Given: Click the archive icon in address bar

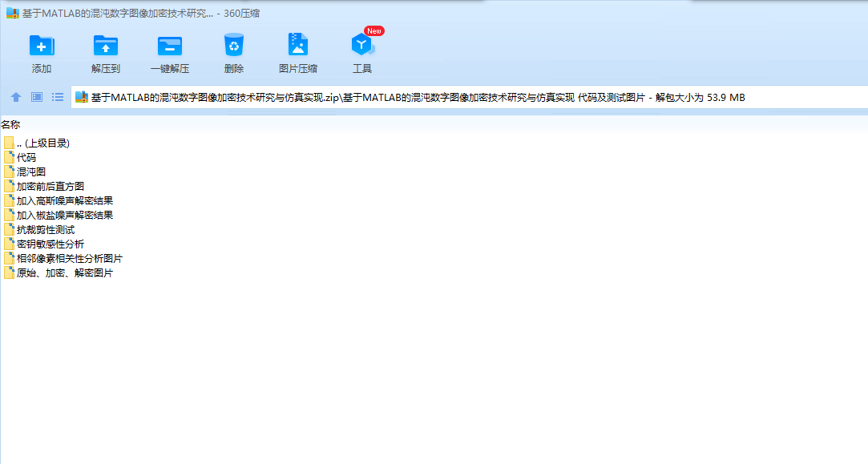Looking at the screenshot, I should (82, 98).
